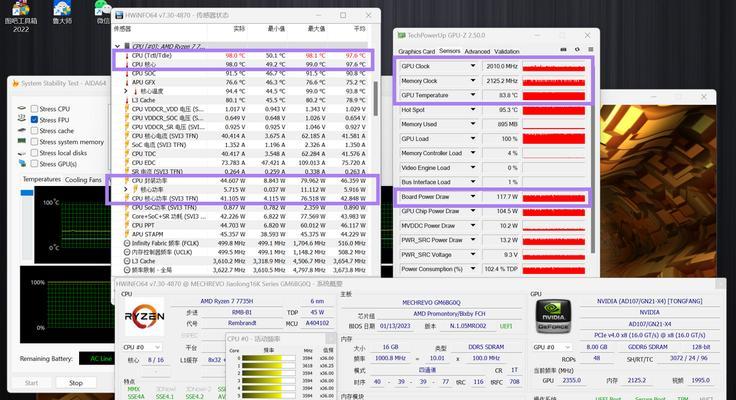Open the Board Power Draw dropdown arrow
Image resolution: width=736 pixels, height=400 pixels.
coord(473,197)
